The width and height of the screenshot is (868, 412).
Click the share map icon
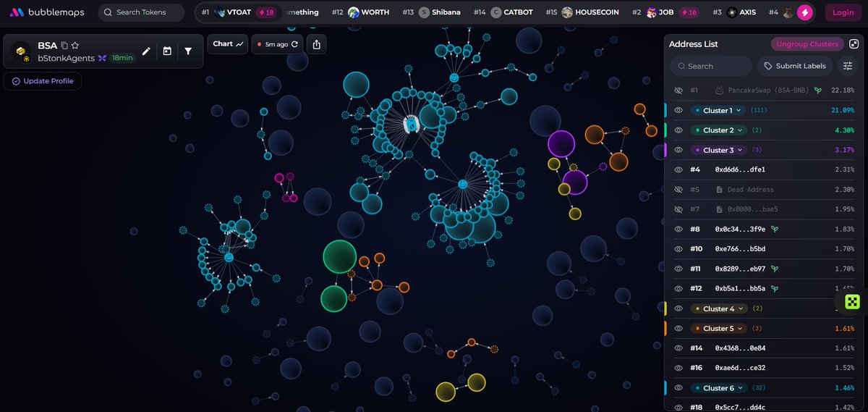click(x=317, y=44)
